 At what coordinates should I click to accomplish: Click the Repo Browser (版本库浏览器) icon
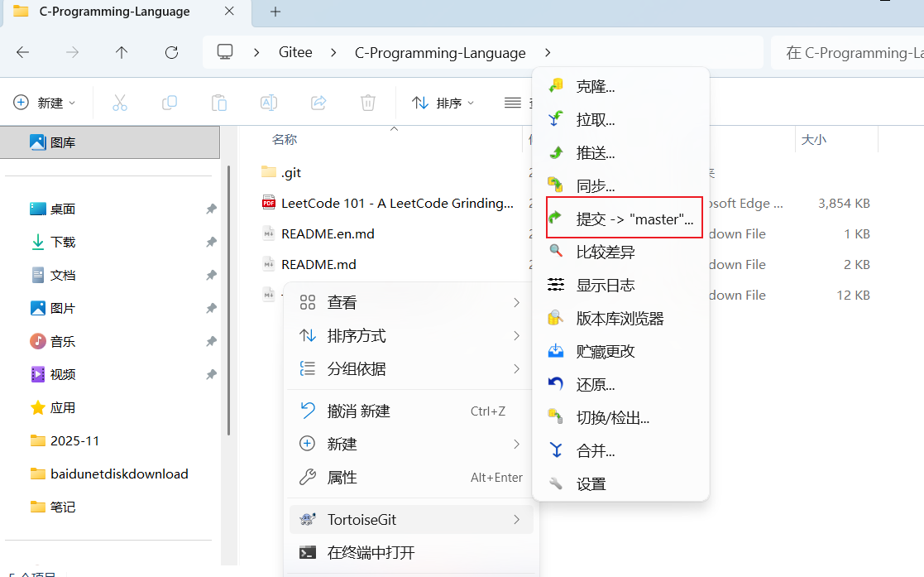coord(556,318)
